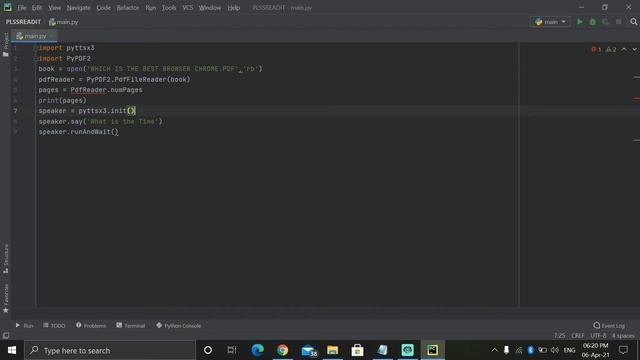Open the Navigate menu
Screen dimensions: 640x360
78,8
